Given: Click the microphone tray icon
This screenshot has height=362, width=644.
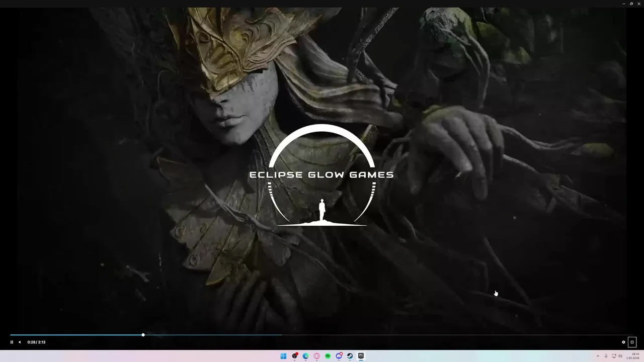Looking at the screenshot, I should (606, 356).
